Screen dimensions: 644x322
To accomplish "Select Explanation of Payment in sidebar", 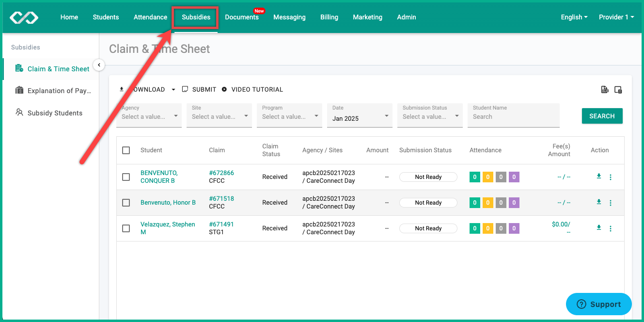I will [52, 91].
